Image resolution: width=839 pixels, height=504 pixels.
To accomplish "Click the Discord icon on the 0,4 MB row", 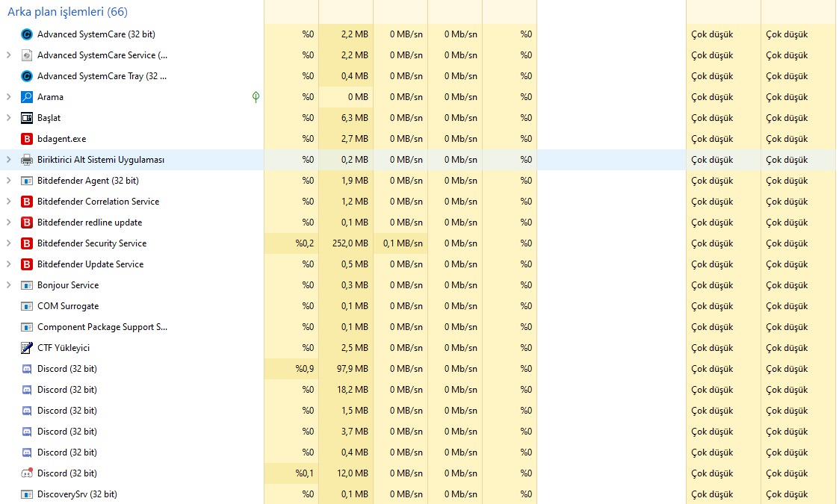I will (x=27, y=452).
